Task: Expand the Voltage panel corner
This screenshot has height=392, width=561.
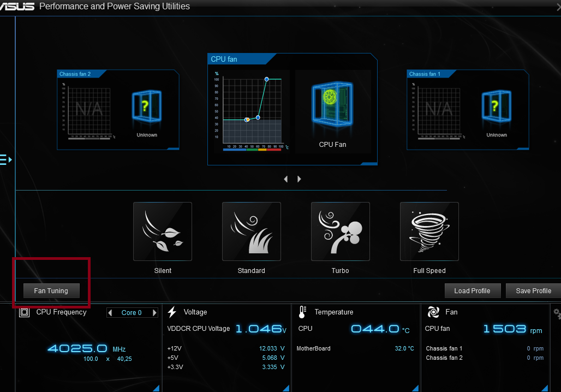Action: pyautogui.click(x=286, y=388)
